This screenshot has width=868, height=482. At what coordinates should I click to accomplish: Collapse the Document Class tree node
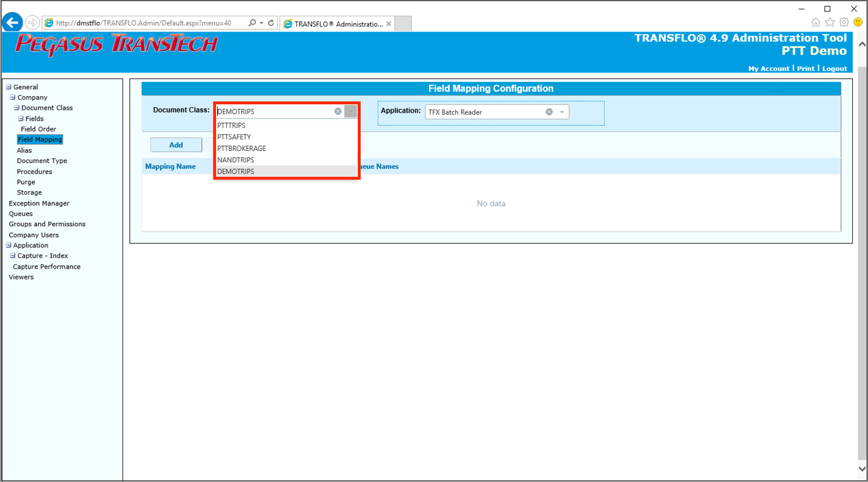[17, 108]
